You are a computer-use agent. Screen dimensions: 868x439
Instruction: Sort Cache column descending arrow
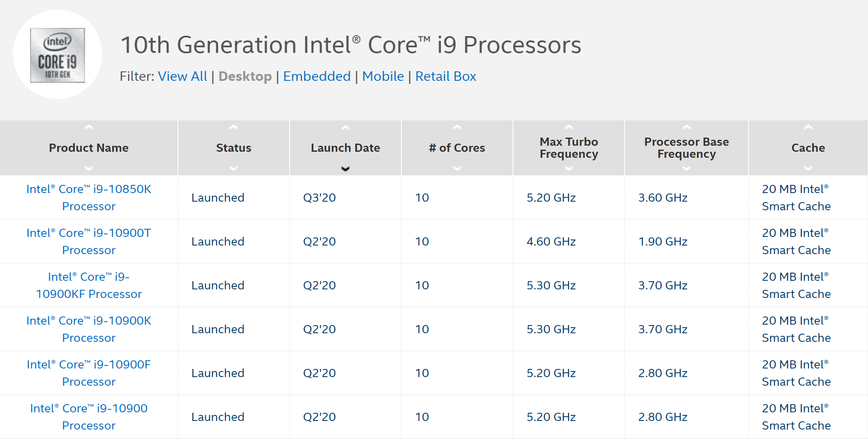click(x=808, y=168)
